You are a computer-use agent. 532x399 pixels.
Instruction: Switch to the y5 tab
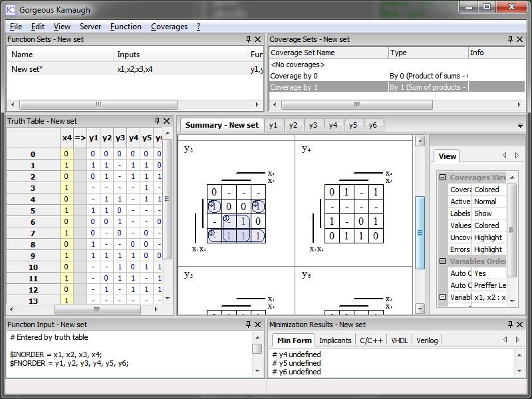pos(353,125)
